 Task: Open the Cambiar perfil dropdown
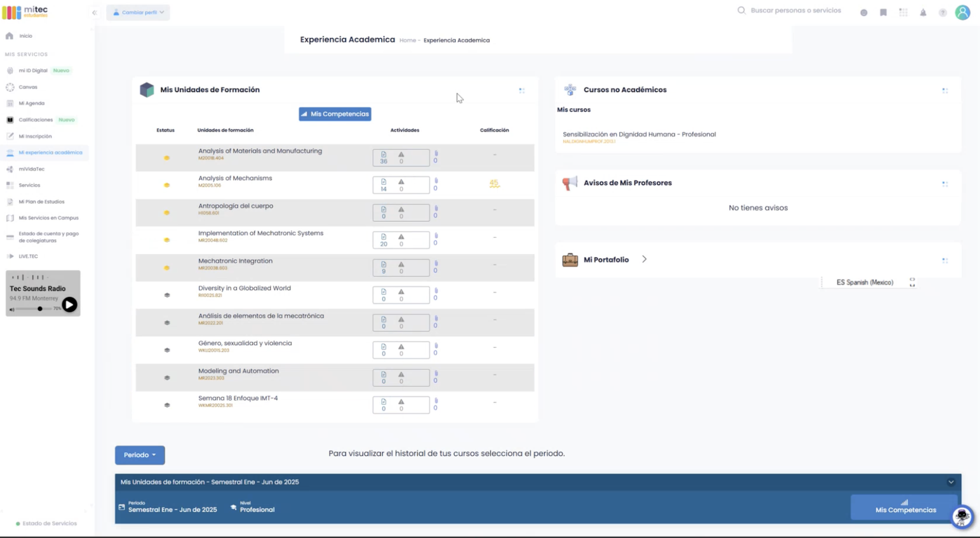pos(138,13)
